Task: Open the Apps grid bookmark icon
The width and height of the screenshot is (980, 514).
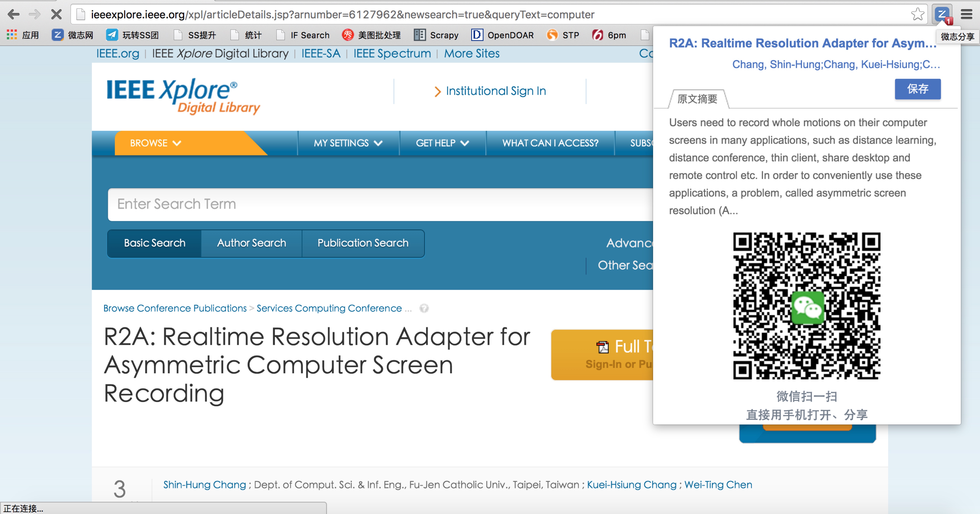Action: 12,35
